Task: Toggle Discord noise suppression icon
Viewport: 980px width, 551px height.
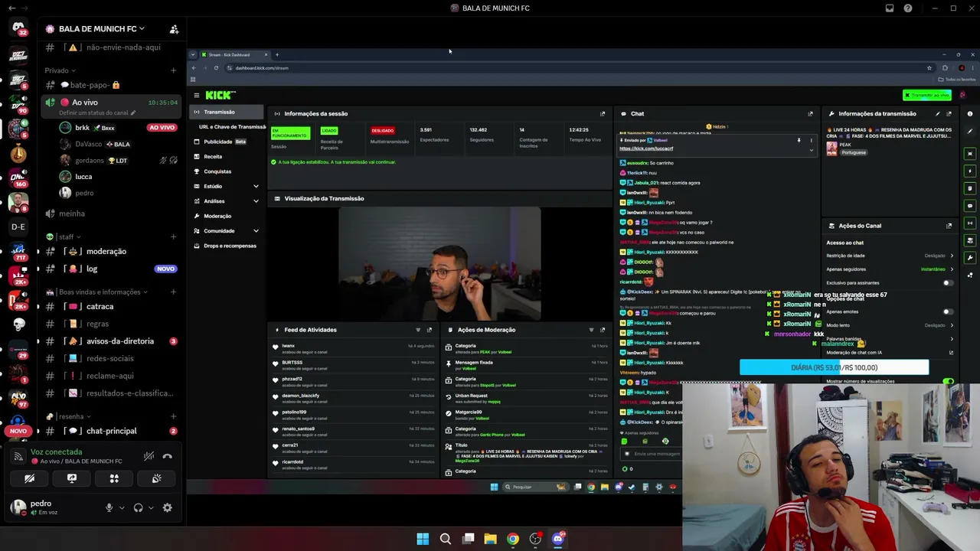Action: (x=149, y=456)
